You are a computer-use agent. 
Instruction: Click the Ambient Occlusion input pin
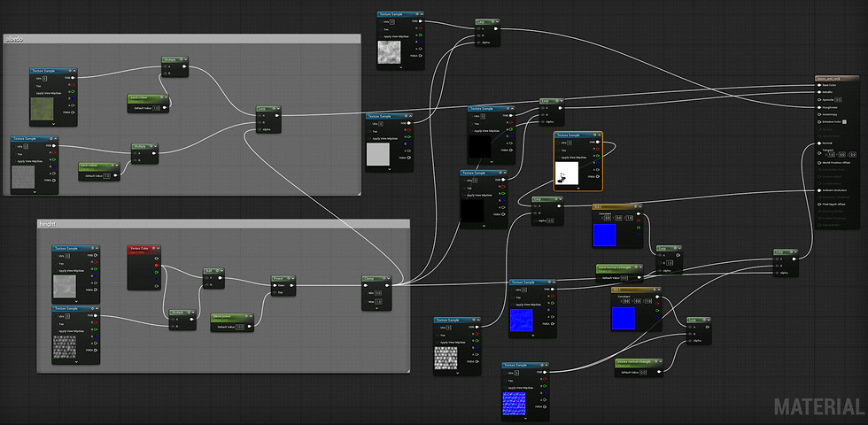pyautogui.click(x=820, y=190)
